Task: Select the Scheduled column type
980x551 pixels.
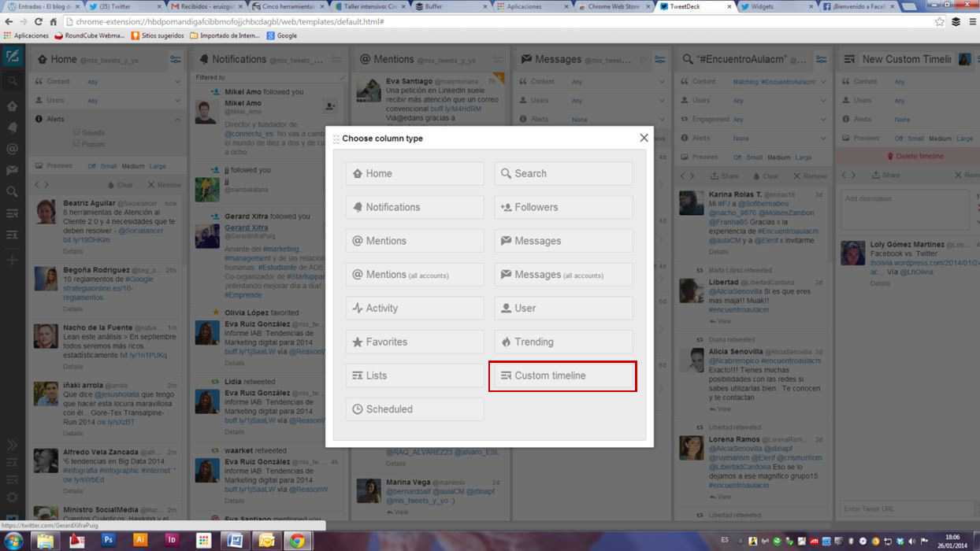Action: point(414,409)
